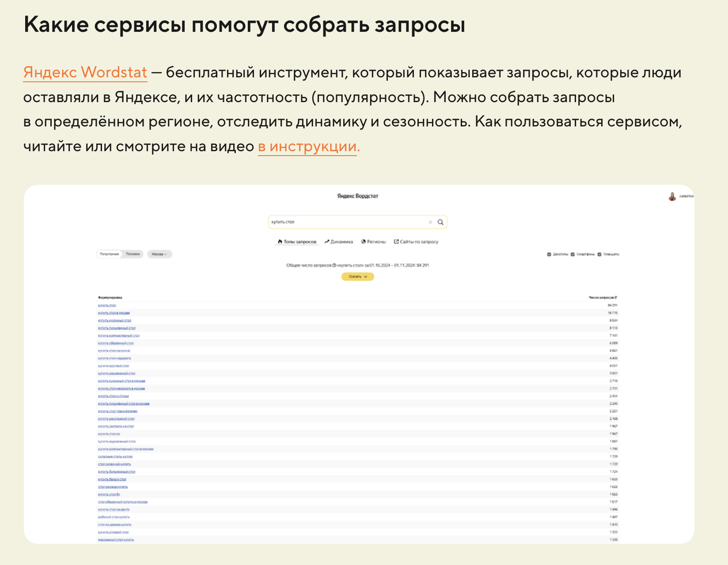Open the 'купить белый стол' query link

tap(112, 479)
